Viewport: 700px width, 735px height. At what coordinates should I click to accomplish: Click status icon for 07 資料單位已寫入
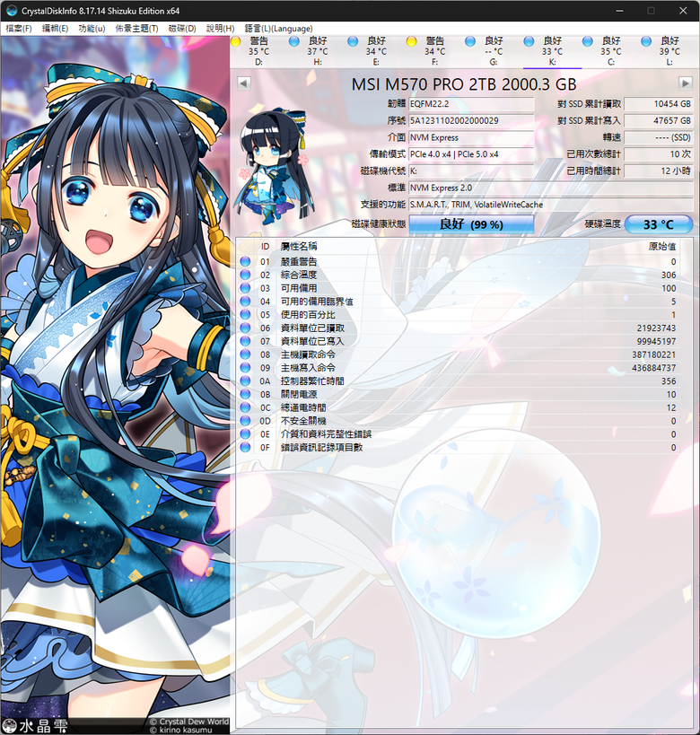coord(245,341)
